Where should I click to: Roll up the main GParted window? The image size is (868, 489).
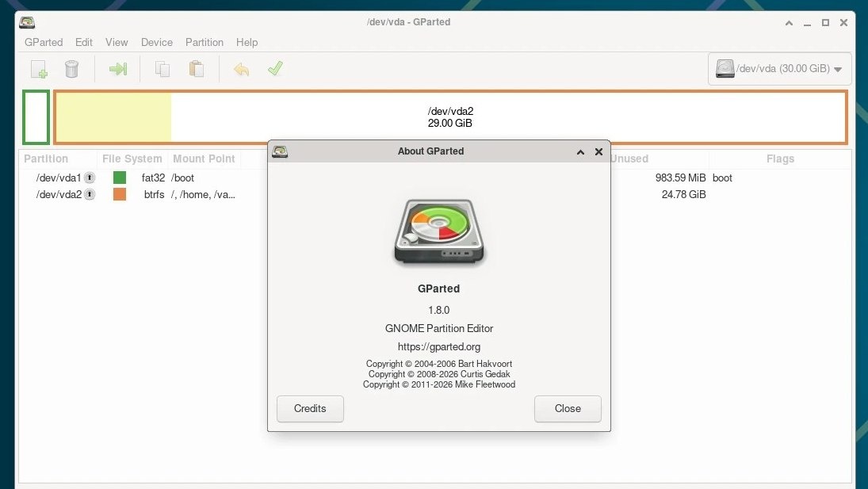click(x=790, y=23)
